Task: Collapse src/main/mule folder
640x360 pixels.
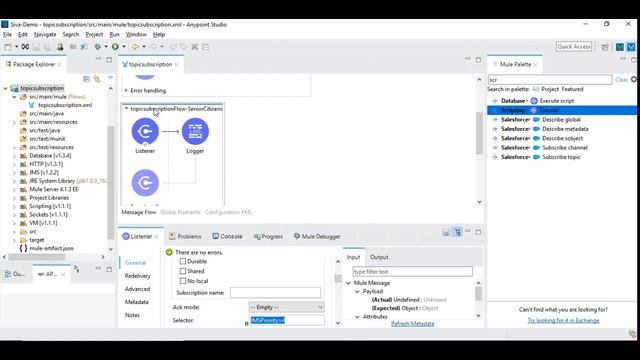Action: click(14, 97)
